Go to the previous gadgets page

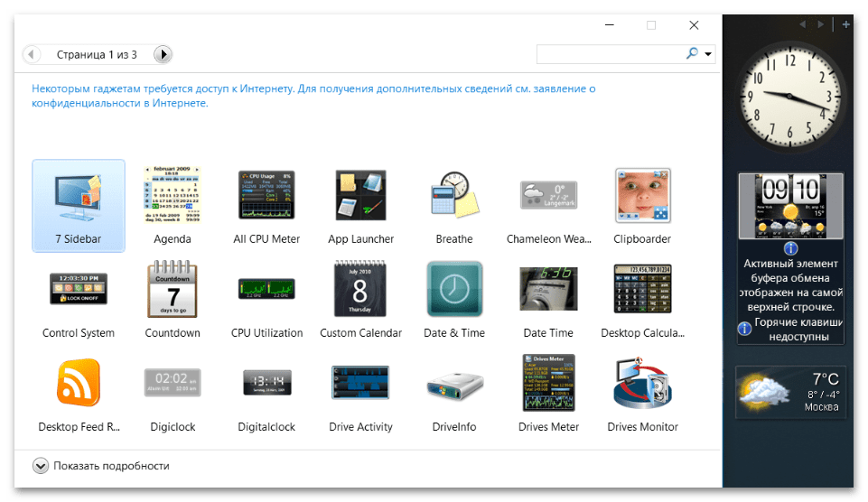[x=31, y=54]
